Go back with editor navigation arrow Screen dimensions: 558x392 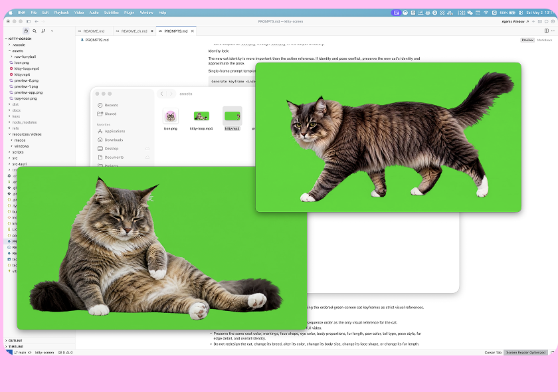coord(37,21)
